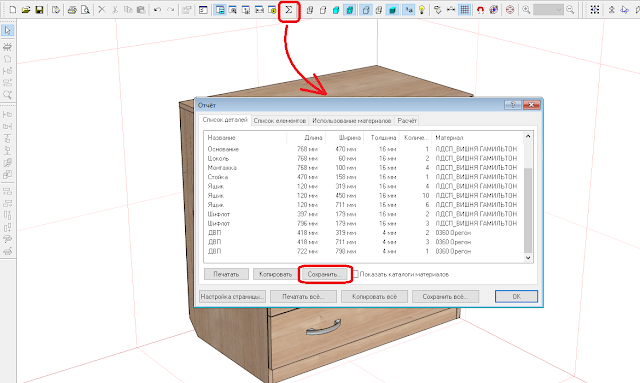
Task: Click the zoom in magnifier icon
Action: tap(526, 9)
